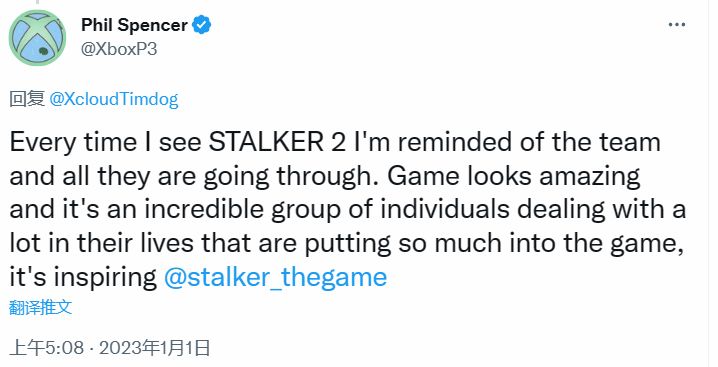Click the word "incredible" in the tweet
Viewport: 718px width, 367px height.
tap(205, 210)
